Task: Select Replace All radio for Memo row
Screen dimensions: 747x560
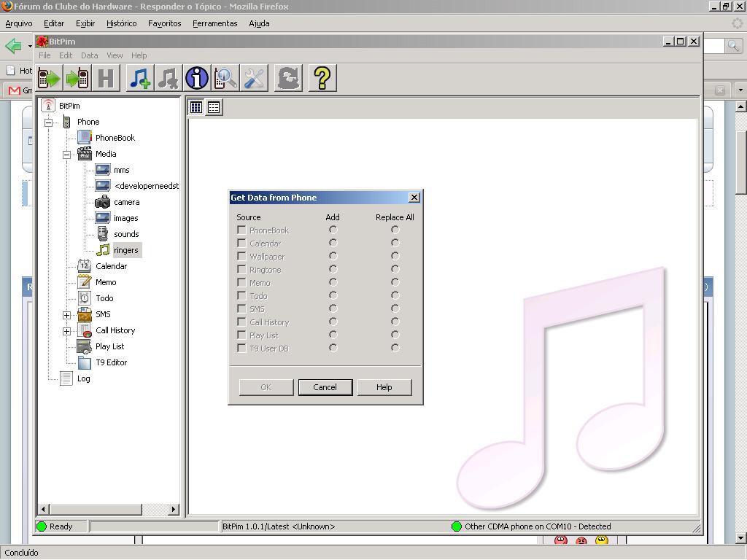Action: tap(395, 282)
